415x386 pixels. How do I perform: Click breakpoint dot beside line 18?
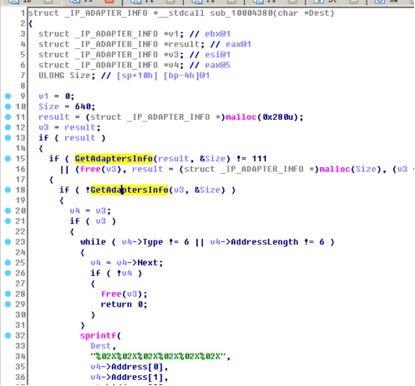(x=8, y=190)
